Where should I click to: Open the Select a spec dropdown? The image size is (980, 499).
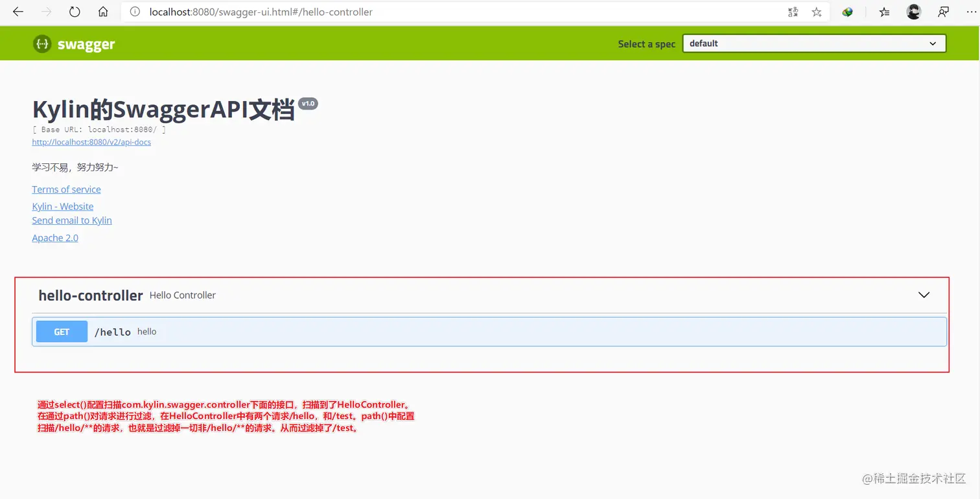coord(814,43)
